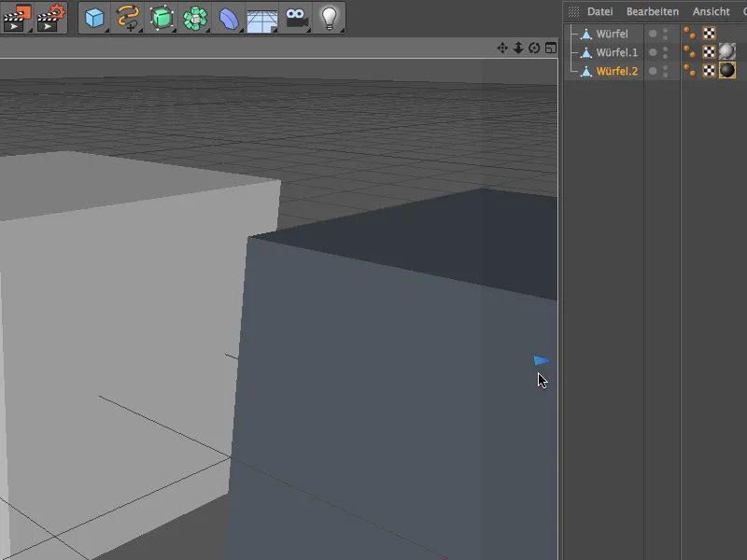This screenshot has height=560, width=747.
Task: Click the Würfel.1 UVW checkerboard tag
Action: coord(709,51)
